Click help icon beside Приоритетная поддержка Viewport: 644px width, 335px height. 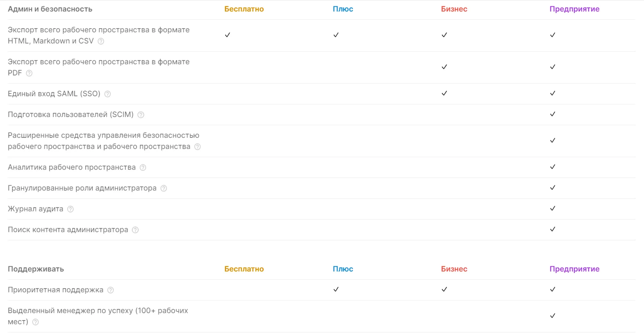coord(110,290)
